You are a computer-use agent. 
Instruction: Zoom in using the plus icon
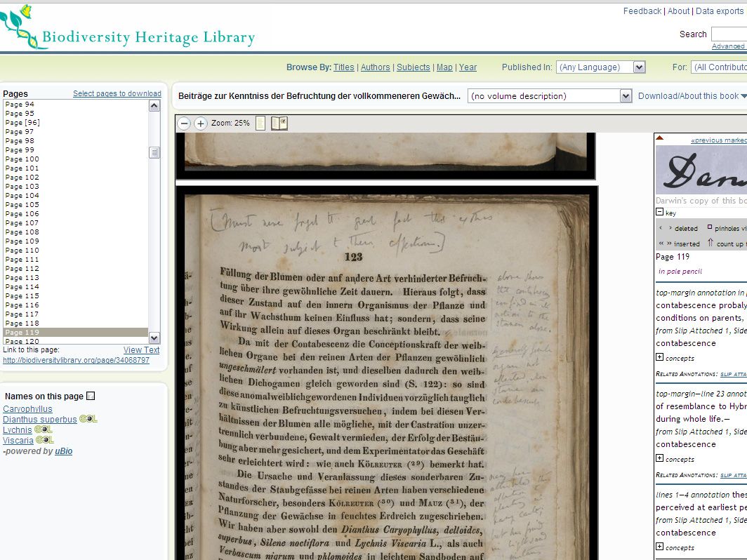(200, 123)
